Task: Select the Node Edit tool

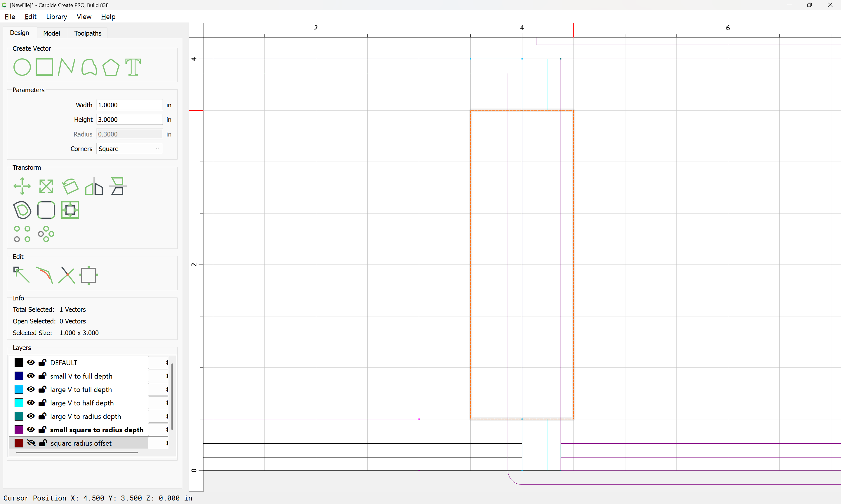Action: (21, 275)
